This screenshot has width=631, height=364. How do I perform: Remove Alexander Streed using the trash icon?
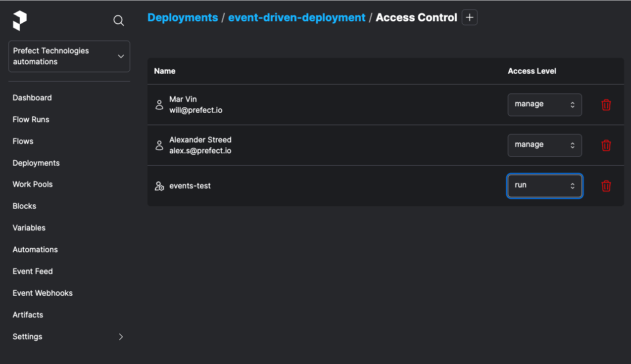point(606,145)
